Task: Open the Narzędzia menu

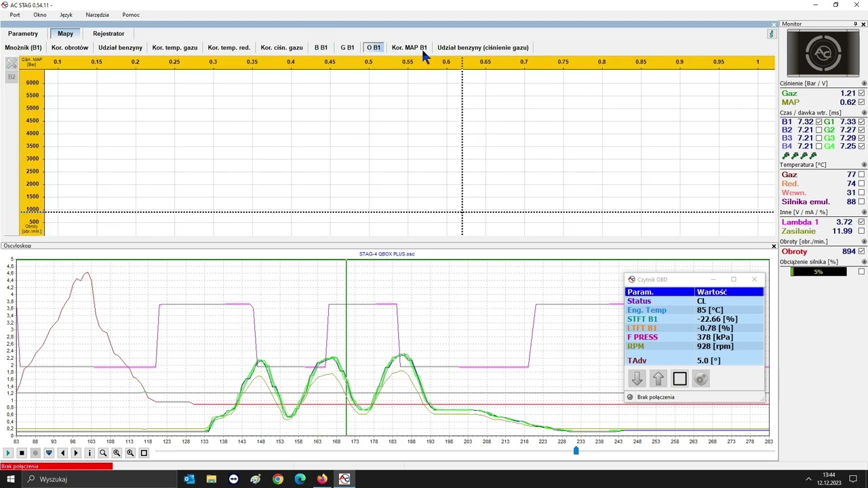Action: click(x=97, y=15)
